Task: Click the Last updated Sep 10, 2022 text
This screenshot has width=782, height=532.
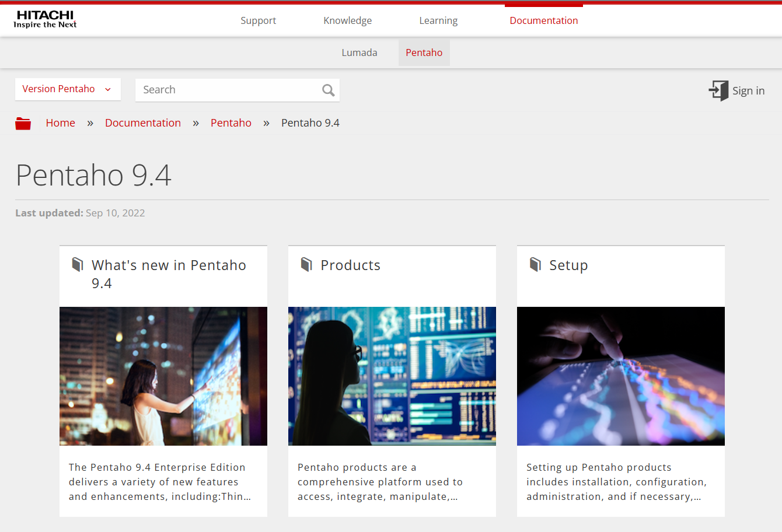Action: (x=80, y=213)
